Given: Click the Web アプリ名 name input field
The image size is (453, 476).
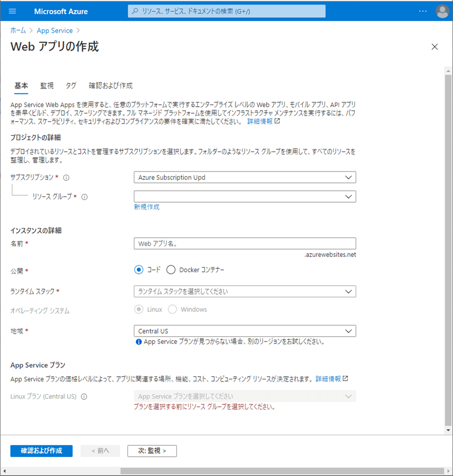Looking at the screenshot, I should [245, 244].
